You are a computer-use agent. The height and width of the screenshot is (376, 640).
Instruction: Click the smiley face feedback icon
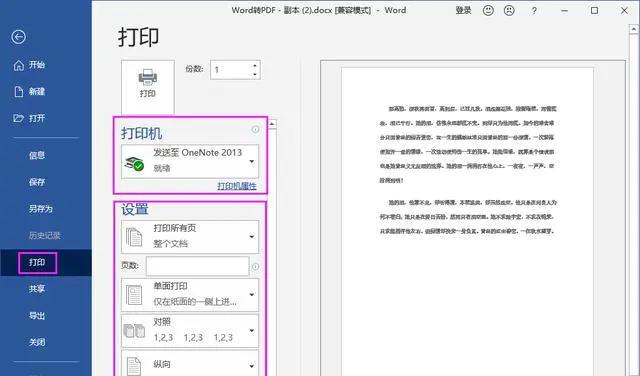click(x=488, y=11)
